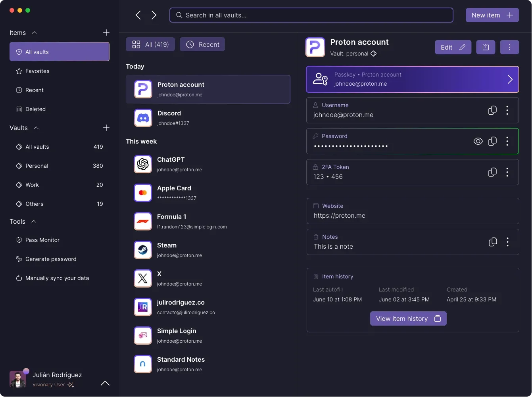The height and width of the screenshot is (397, 532).
Task: Click the search in all vaults field
Action: click(311, 15)
